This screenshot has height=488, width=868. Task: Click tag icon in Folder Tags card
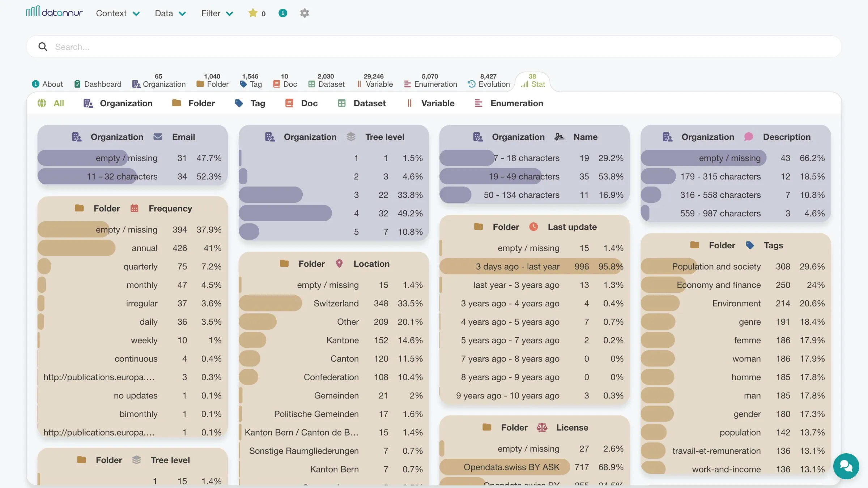click(x=750, y=245)
